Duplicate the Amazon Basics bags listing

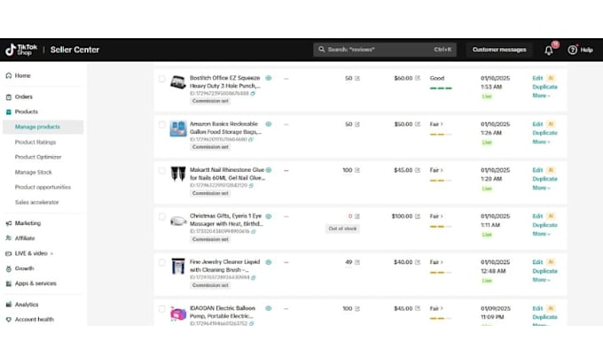545,133
